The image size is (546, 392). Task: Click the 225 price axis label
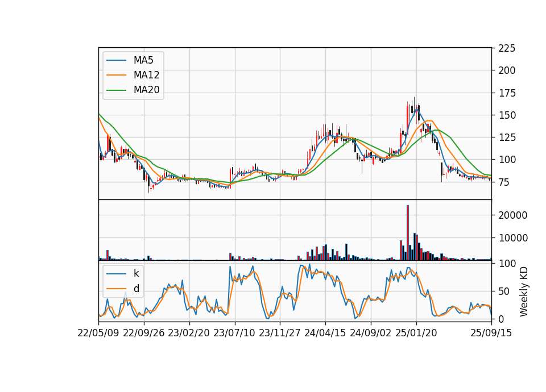tap(507, 48)
